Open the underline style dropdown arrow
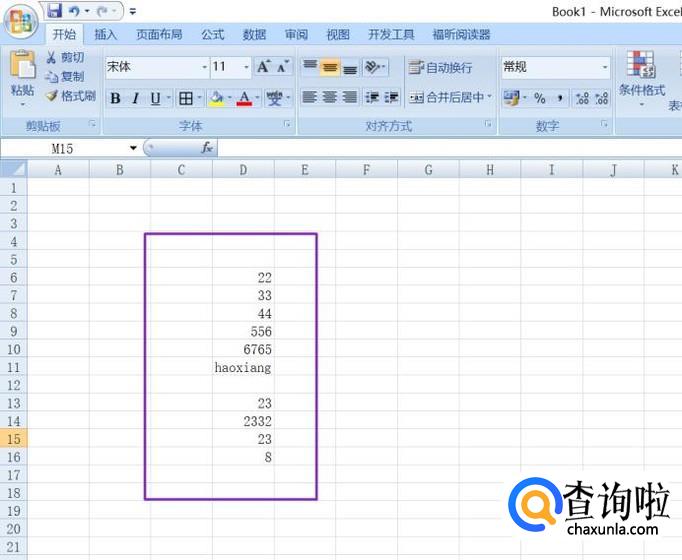Viewport: 682px width, 560px height. point(168,98)
